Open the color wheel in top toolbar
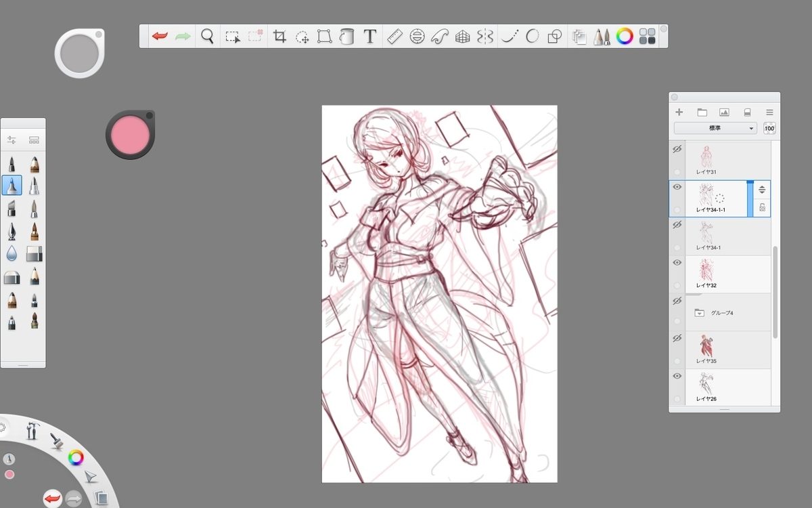812x508 pixels. point(625,37)
